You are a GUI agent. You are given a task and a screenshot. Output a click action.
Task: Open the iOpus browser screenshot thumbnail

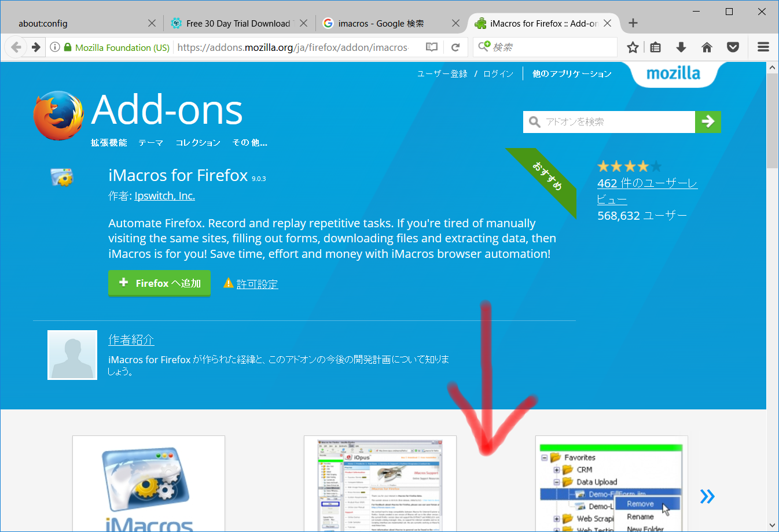pyautogui.click(x=380, y=483)
